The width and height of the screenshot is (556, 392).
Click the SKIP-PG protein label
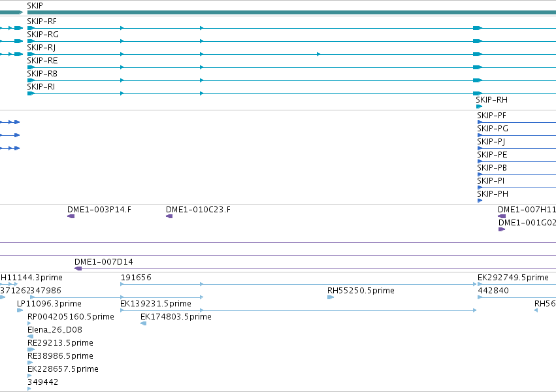click(493, 129)
